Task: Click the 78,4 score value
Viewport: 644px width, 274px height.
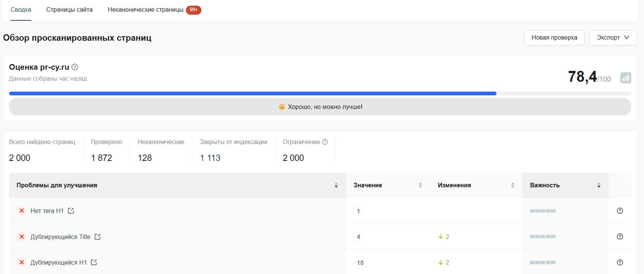Action: click(582, 77)
